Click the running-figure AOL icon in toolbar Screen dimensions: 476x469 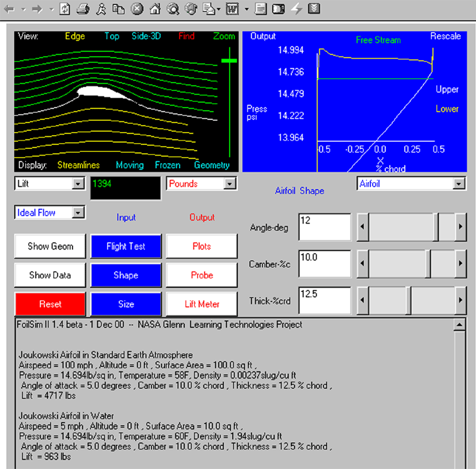[x=101, y=9]
